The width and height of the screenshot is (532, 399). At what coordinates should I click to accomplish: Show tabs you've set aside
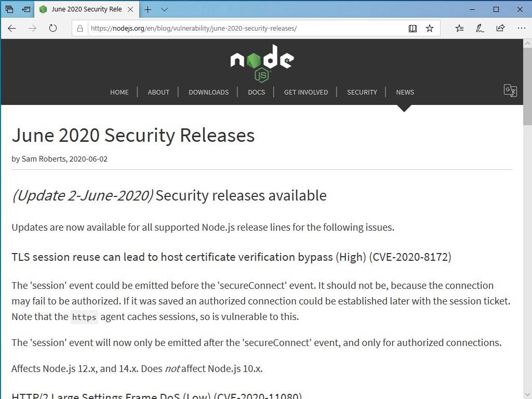[x=10, y=9]
